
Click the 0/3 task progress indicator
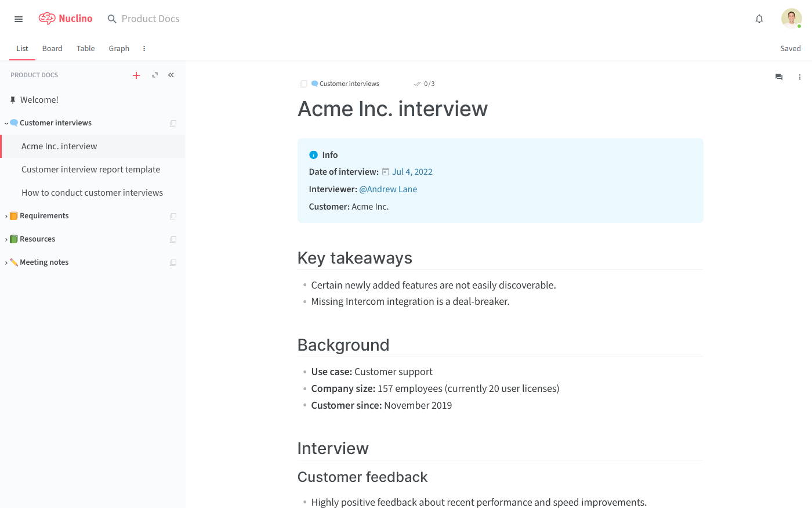425,84
